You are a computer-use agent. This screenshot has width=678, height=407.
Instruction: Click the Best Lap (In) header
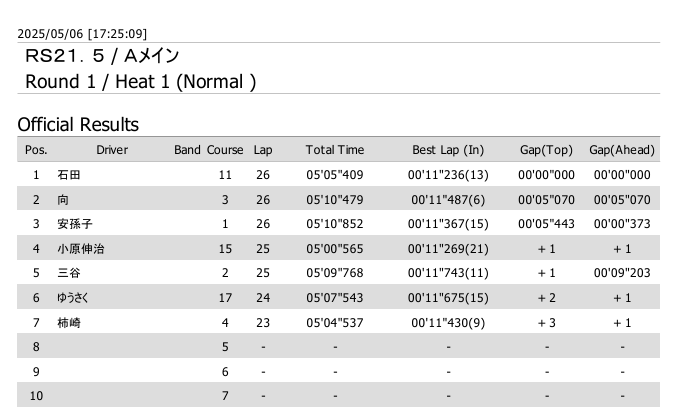[x=448, y=150]
